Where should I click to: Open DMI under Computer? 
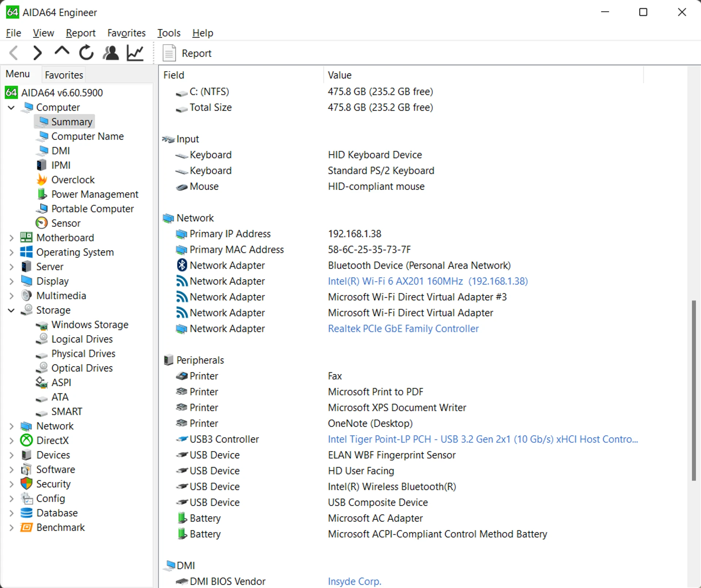coord(61,151)
